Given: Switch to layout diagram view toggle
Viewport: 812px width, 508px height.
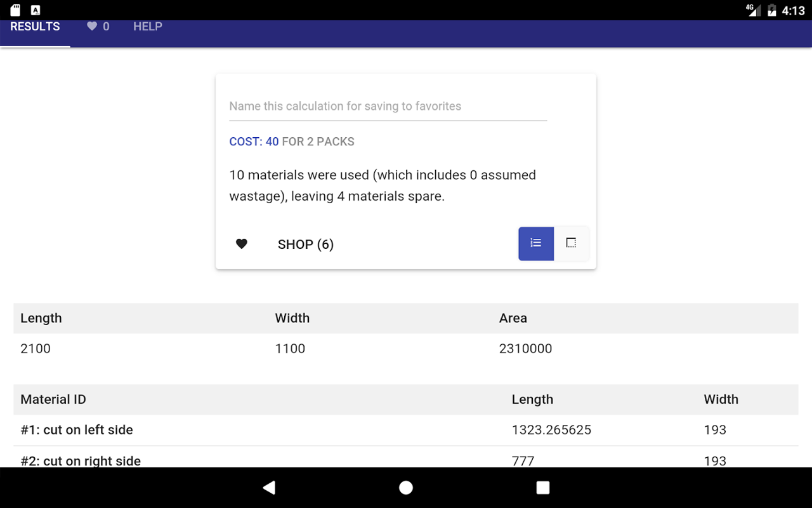Looking at the screenshot, I should pyautogui.click(x=571, y=243).
